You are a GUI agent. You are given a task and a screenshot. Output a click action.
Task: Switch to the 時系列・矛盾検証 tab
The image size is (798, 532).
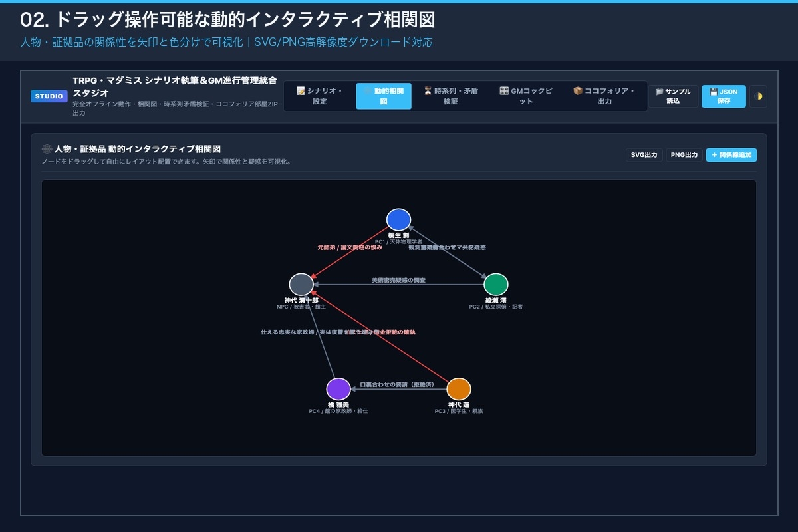451,96
